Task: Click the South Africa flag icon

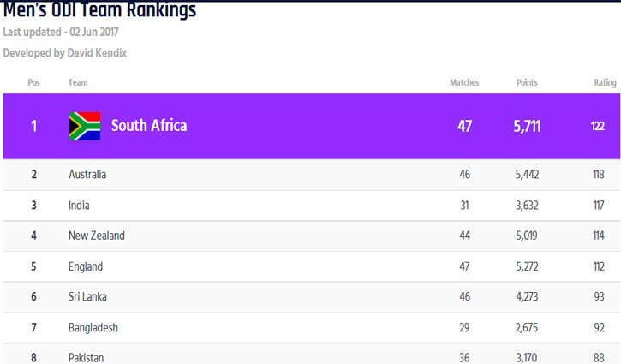Action: coord(84,127)
